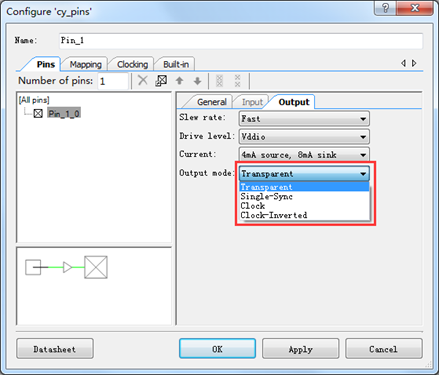Open the Datasheet
Viewport: 439px width, 375px height.
tap(55, 349)
